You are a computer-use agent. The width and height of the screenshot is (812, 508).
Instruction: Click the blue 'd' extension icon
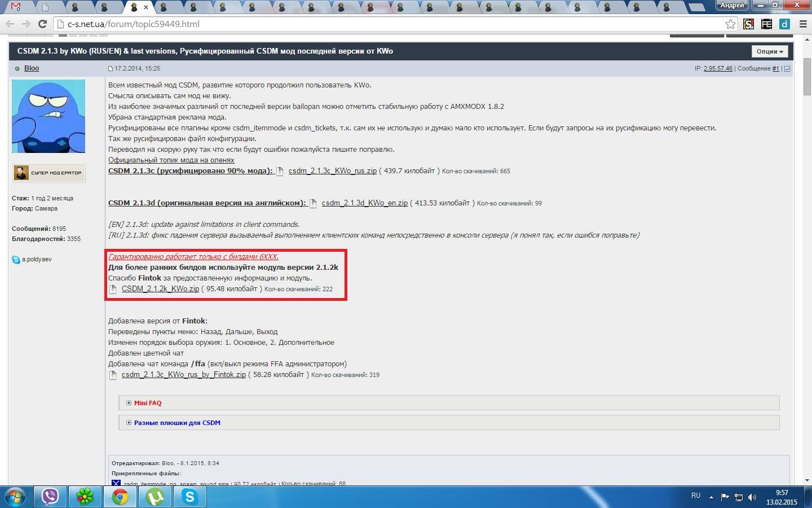[x=784, y=24]
